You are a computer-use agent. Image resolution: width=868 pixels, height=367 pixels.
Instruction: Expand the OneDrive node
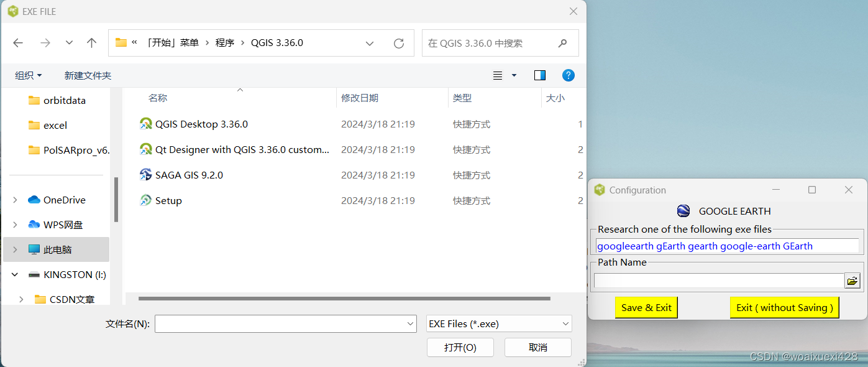pos(15,200)
